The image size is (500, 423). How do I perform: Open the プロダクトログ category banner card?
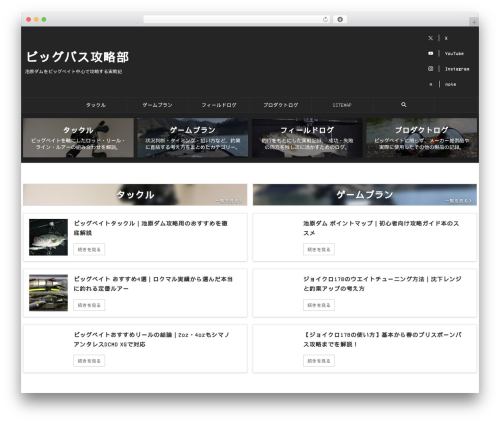coord(422,137)
